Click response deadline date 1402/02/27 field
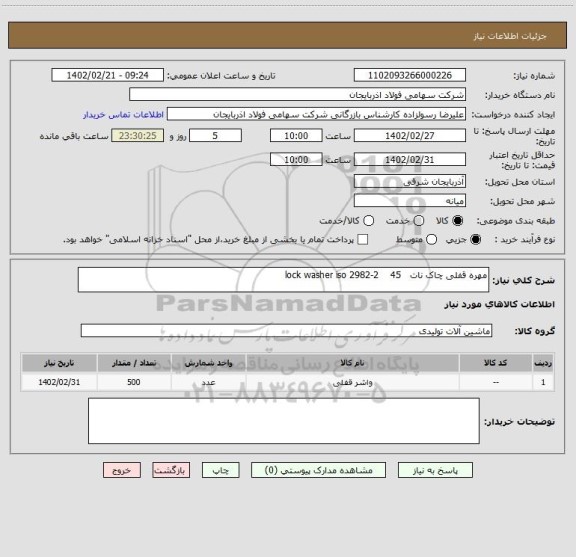Image resolution: width=576 pixels, height=557 pixels. (410, 136)
